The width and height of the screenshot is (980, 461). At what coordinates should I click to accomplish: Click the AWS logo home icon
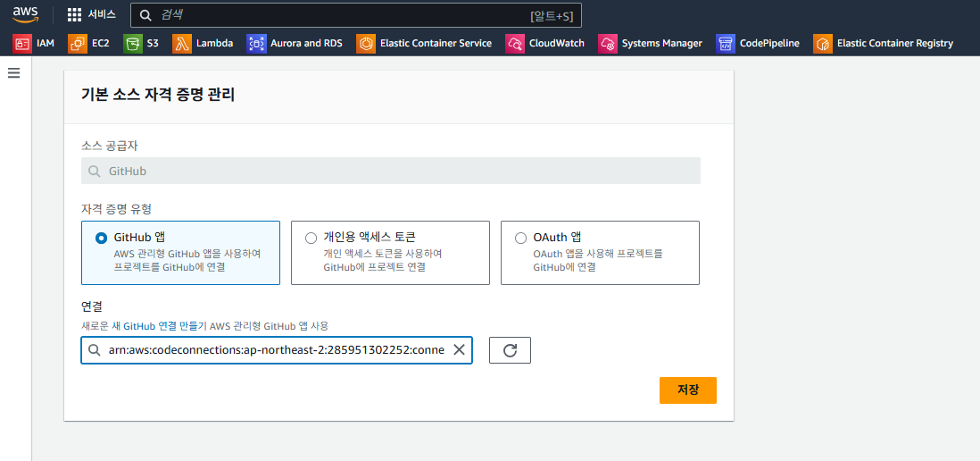[26, 14]
